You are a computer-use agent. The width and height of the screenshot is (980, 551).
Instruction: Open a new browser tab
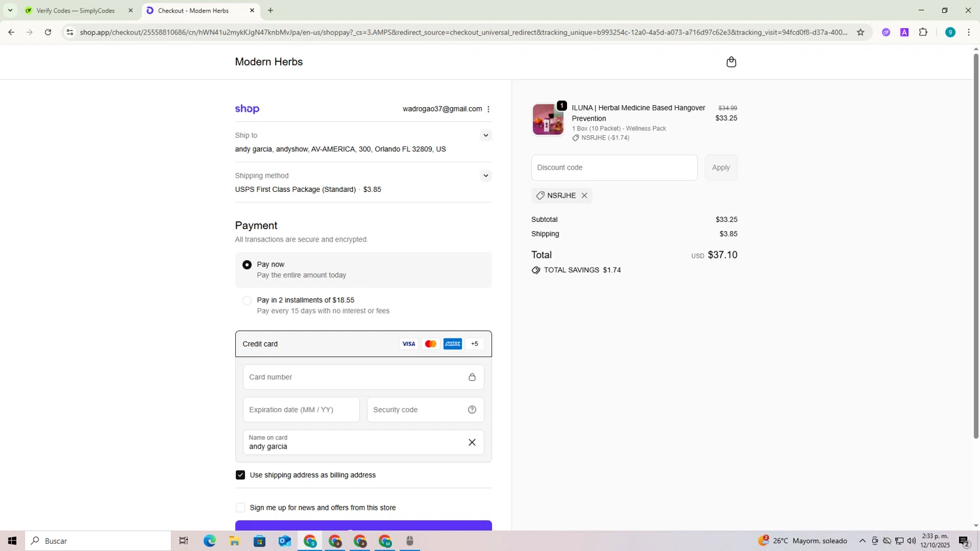(x=270, y=10)
